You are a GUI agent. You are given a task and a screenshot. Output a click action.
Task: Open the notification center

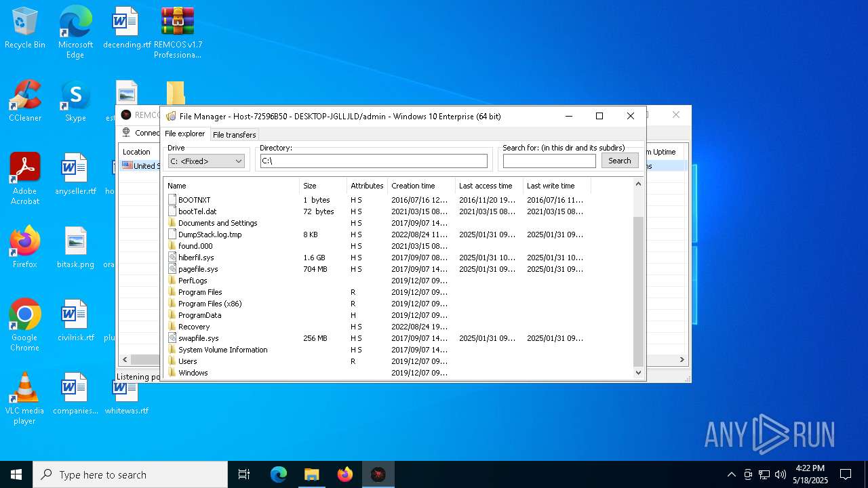[x=846, y=474]
